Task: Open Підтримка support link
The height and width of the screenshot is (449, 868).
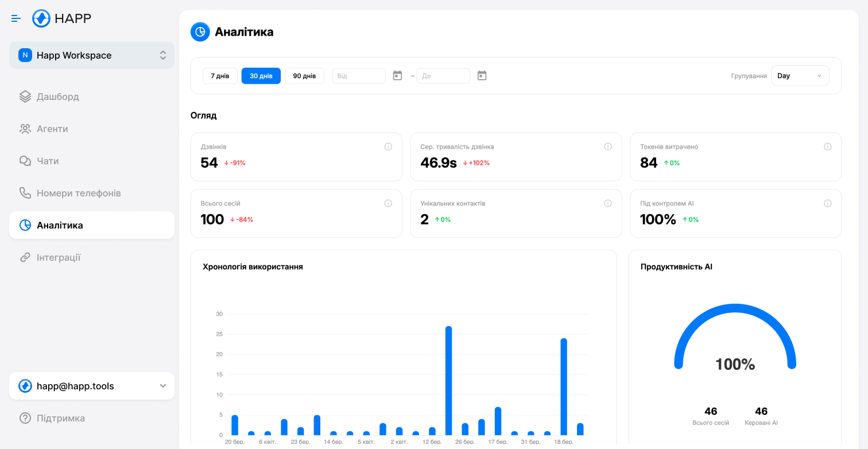Action: [60, 418]
